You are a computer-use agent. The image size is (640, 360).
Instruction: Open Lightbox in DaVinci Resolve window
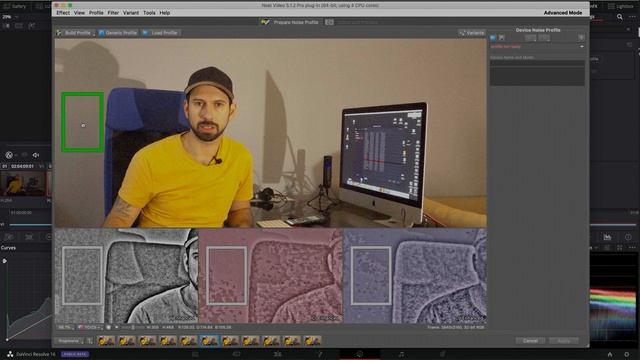(x=620, y=6)
